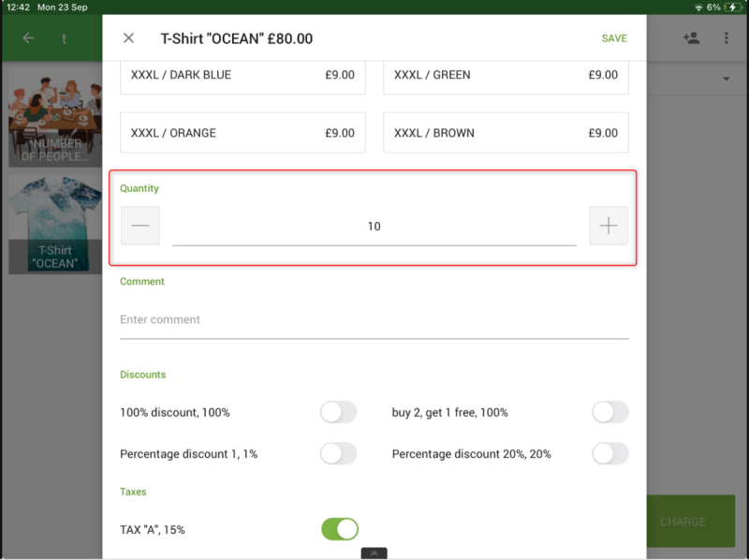This screenshot has width=749, height=560.
Task: Choose the XXXL / BROWN variant
Action: [506, 133]
